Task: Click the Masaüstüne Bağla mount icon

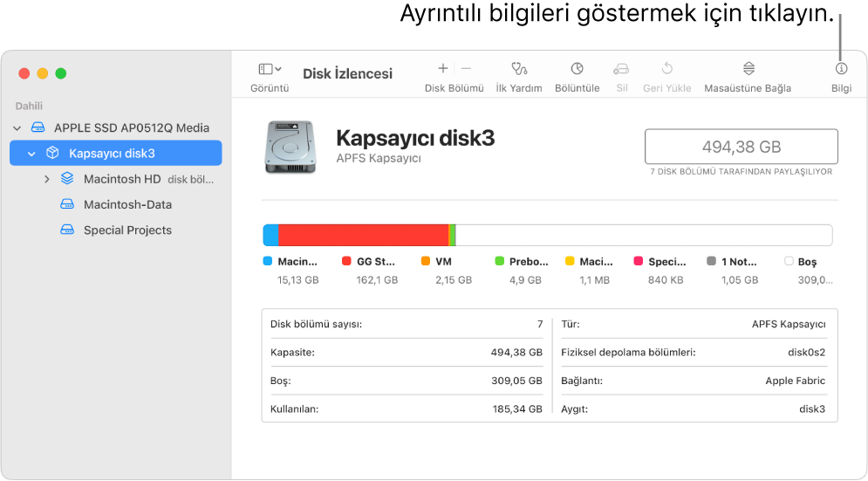Action: tap(748, 68)
